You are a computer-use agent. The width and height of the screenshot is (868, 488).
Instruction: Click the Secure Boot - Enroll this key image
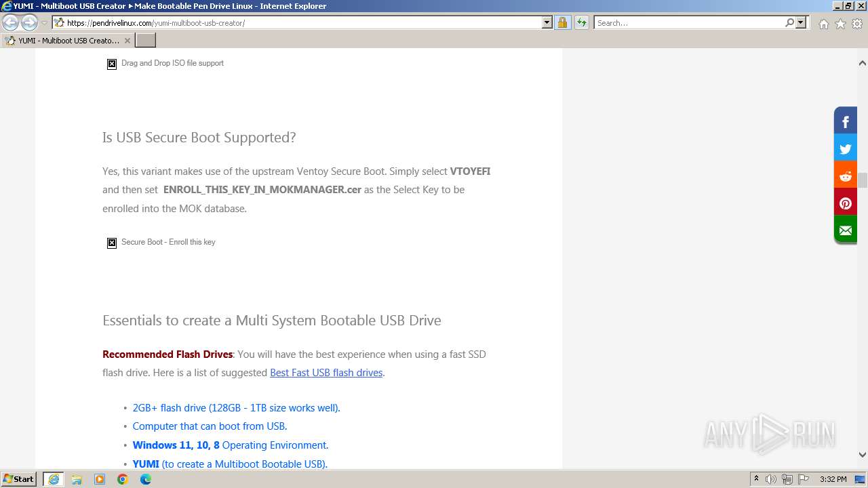112,243
